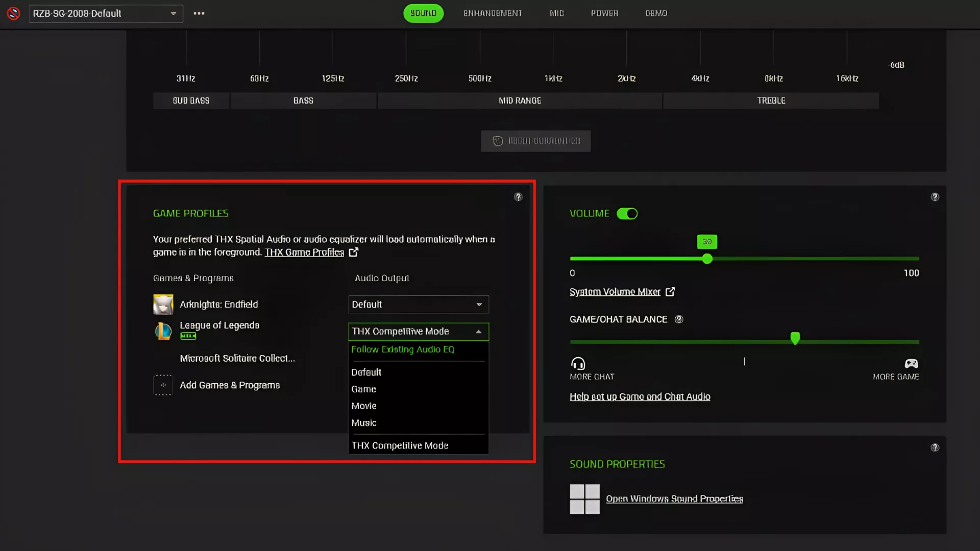Select the Sub Bass equalizer band
The image size is (980, 551).
[191, 101]
